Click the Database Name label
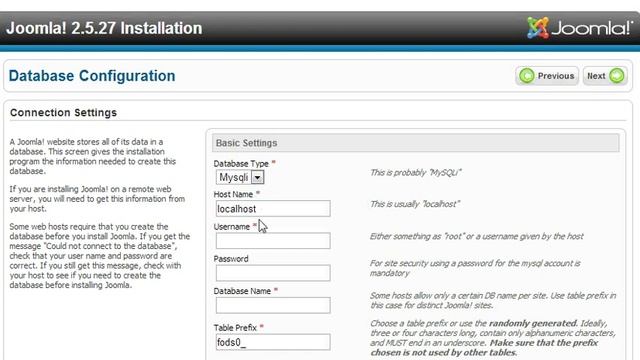 click(x=242, y=291)
